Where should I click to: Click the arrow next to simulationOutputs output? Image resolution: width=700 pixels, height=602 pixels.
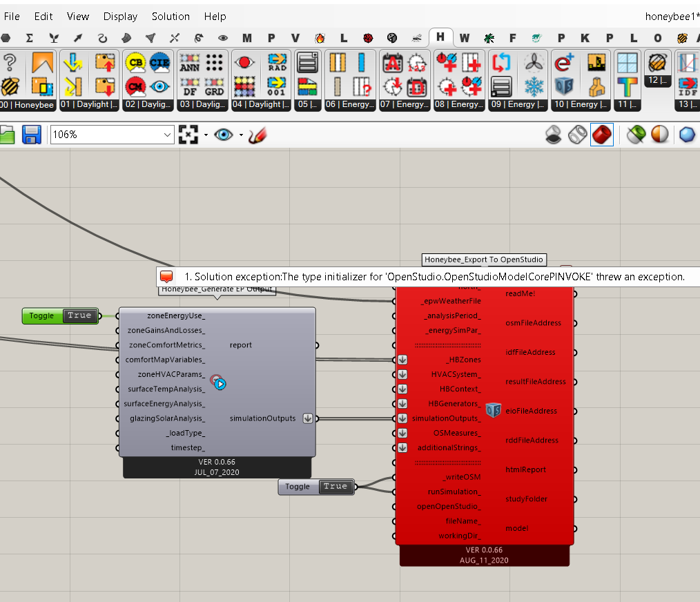coord(308,418)
